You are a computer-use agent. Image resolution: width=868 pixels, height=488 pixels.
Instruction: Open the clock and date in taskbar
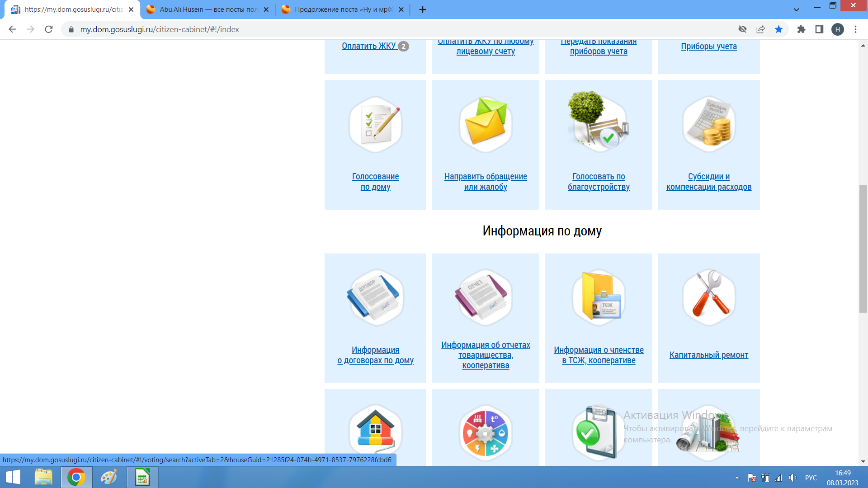point(843,478)
